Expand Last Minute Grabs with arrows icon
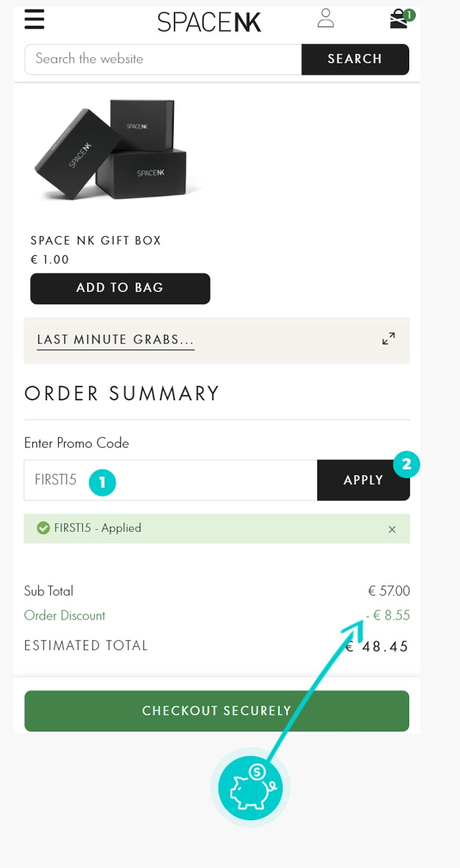 tap(389, 339)
